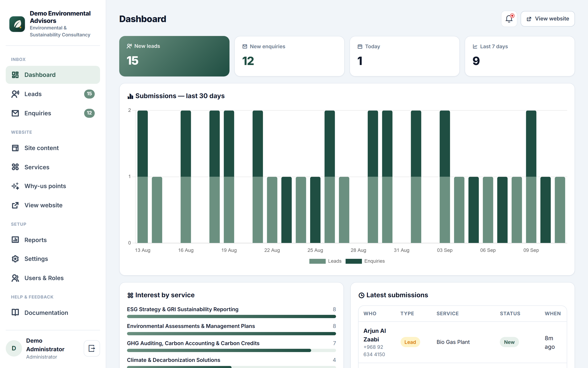Open Leads from the sidebar menu
The image size is (588, 368).
point(53,94)
